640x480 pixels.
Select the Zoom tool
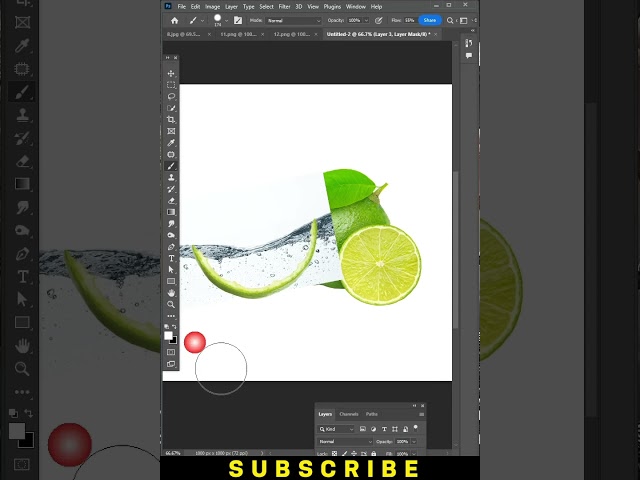(171, 304)
